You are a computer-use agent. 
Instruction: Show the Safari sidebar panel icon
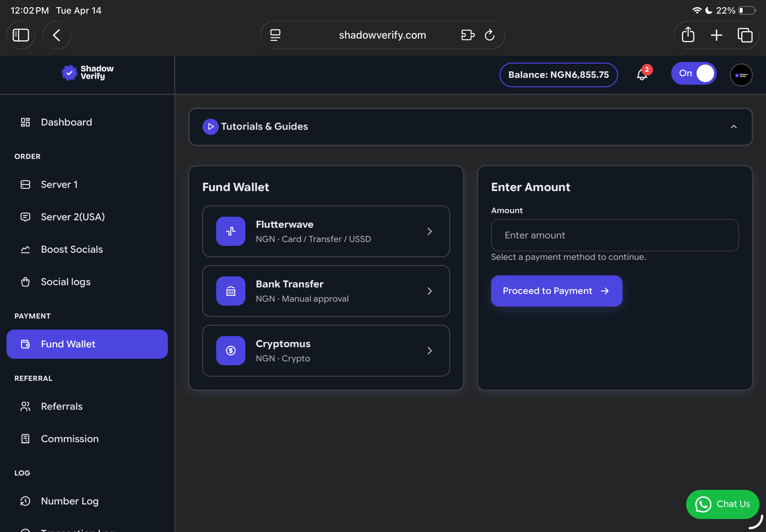click(x=21, y=35)
